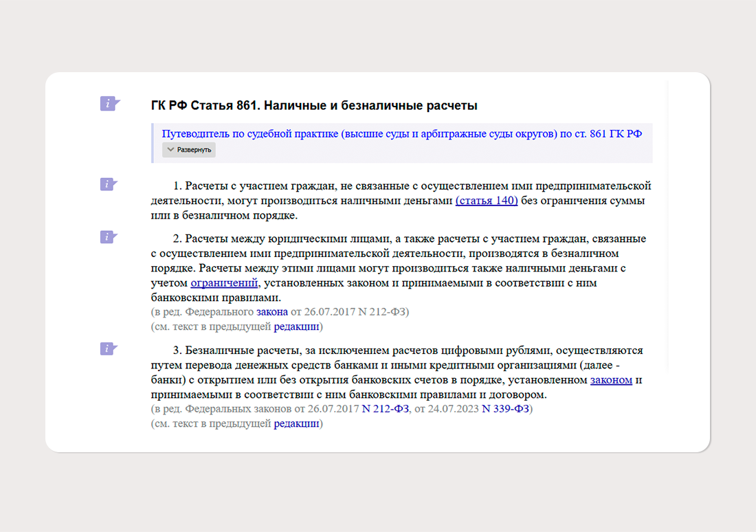This screenshot has height=532, width=756.
Task: Open the N 212-ФЗ link under paragraph 3
Action: point(386,409)
